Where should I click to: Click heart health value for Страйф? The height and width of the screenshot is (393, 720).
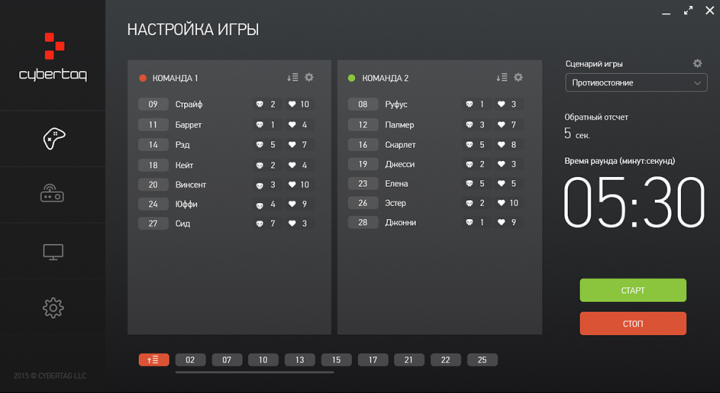point(299,104)
